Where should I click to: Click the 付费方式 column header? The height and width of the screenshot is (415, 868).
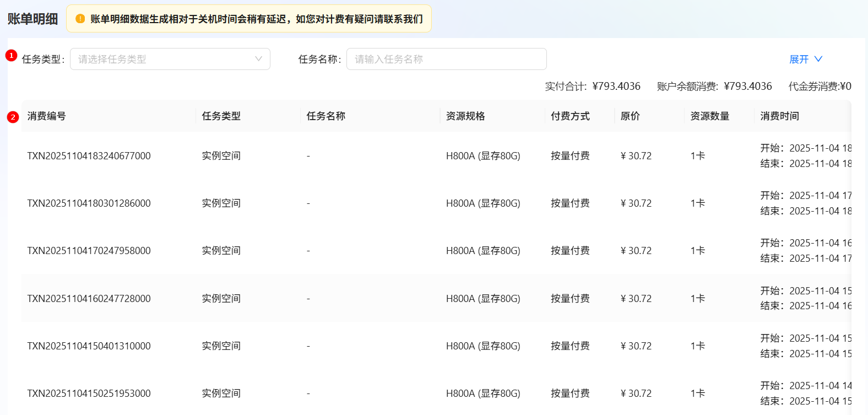pyautogui.click(x=570, y=116)
